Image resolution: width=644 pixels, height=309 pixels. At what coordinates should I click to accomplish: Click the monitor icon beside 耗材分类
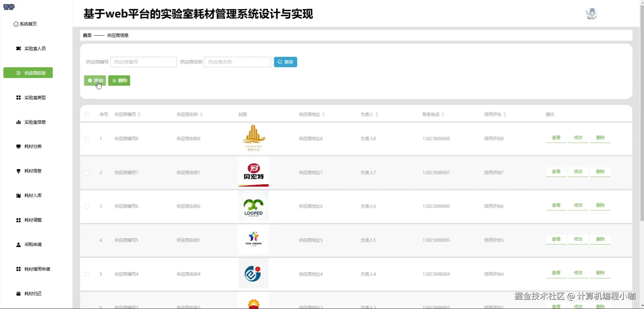[x=19, y=146]
